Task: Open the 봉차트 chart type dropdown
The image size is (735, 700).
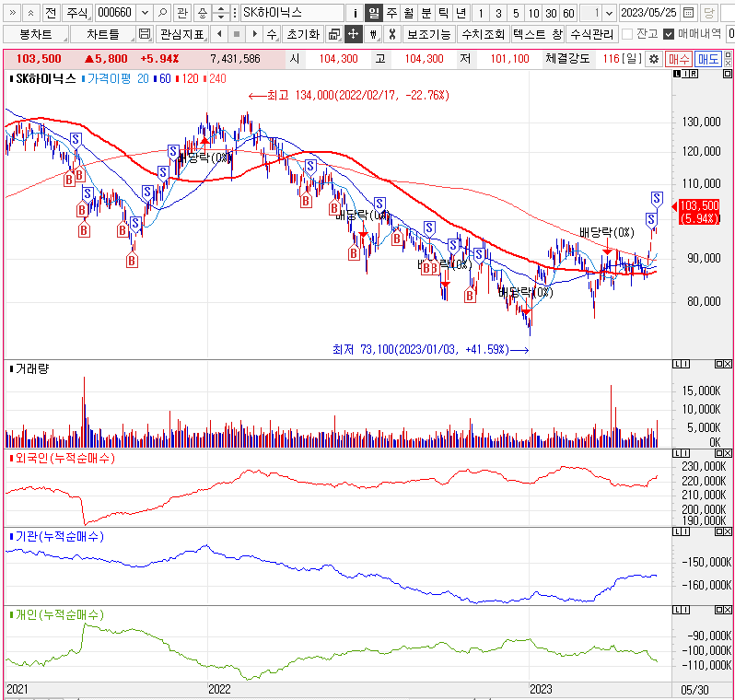Action: click(36, 34)
